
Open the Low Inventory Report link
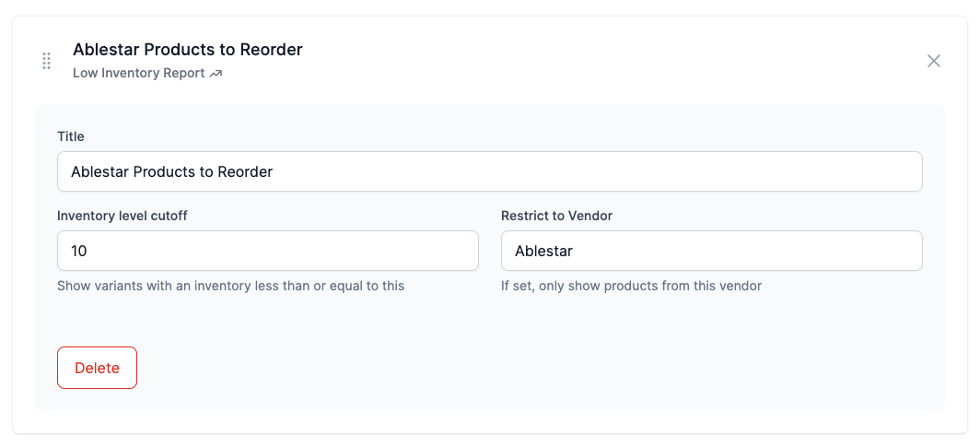tap(139, 73)
